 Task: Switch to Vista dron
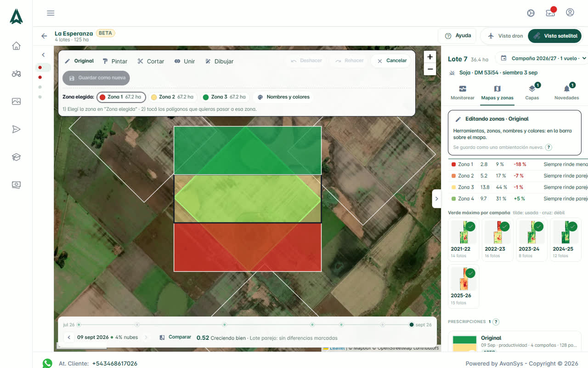pos(505,36)
